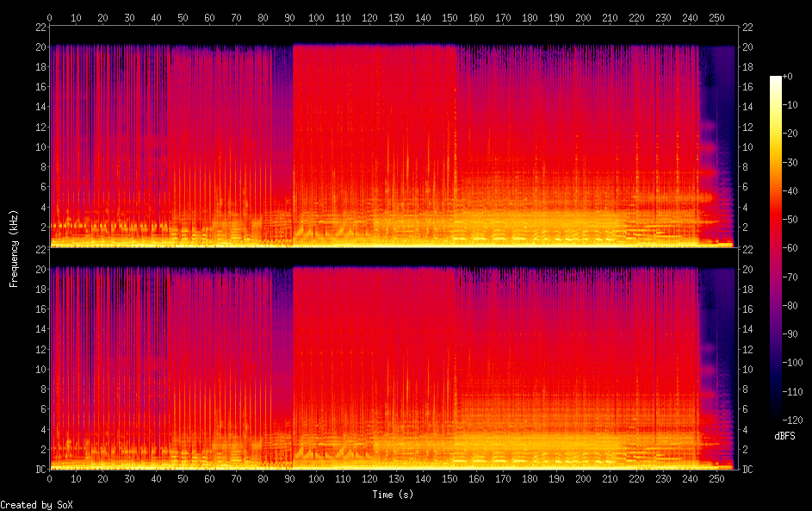Click '20' on upper channel's left frequency axis
Image resolution: width=812 pixels, height=511 pixels.
click(x=41, y=47)
